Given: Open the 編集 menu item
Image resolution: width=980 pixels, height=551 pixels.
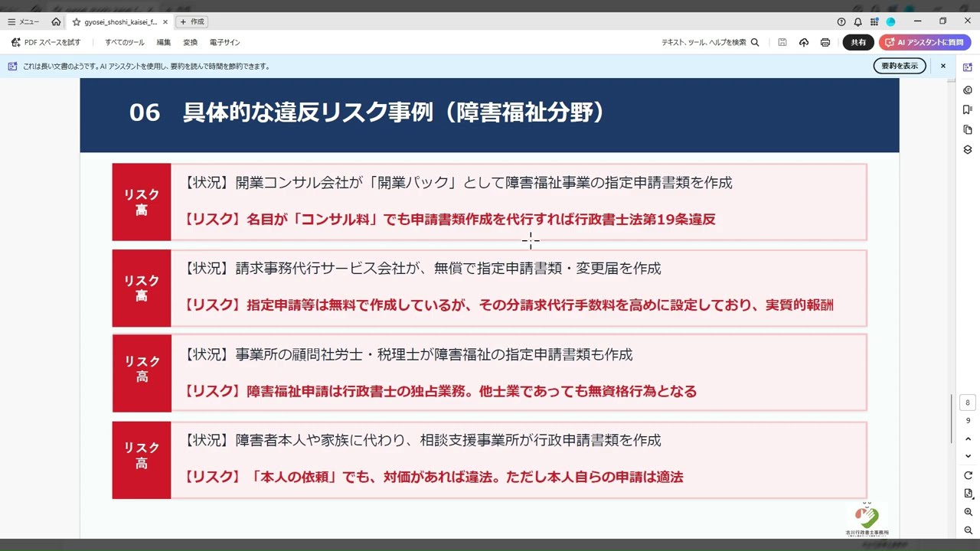Looking at the screenshot, I should click(164, 43).
